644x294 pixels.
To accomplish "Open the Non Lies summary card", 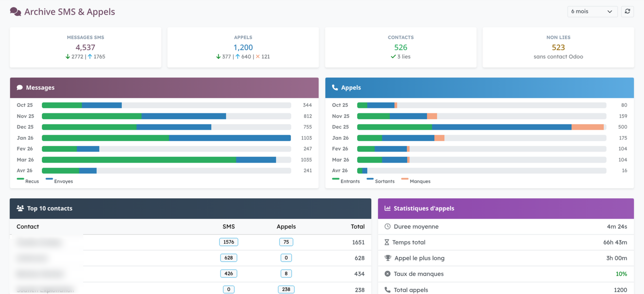I will (x=558, y=47).
